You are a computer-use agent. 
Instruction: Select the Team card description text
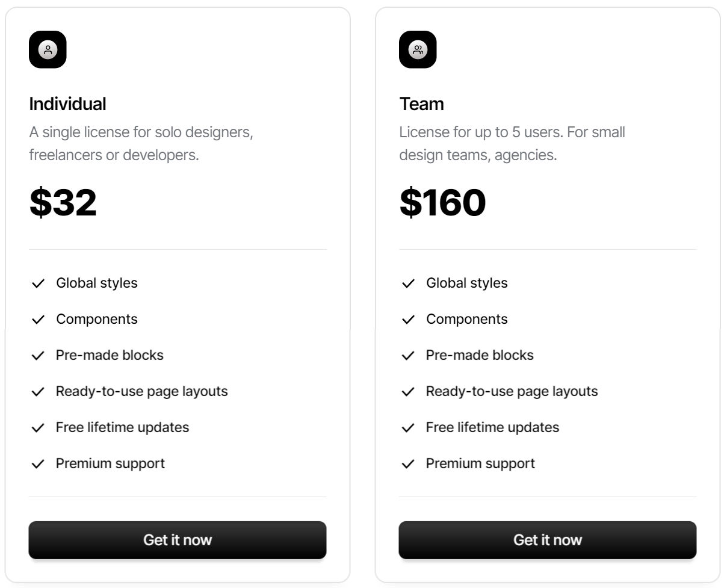(512, 143)
